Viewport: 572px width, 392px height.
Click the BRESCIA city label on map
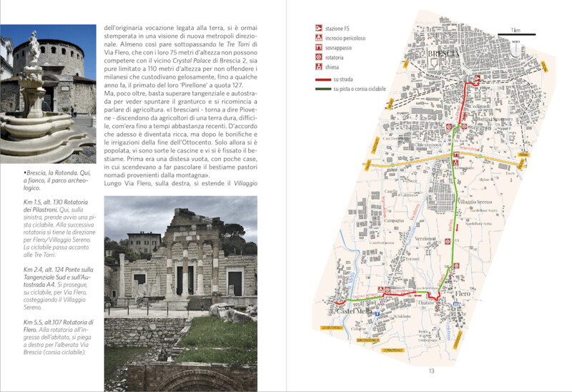(443, 54)
